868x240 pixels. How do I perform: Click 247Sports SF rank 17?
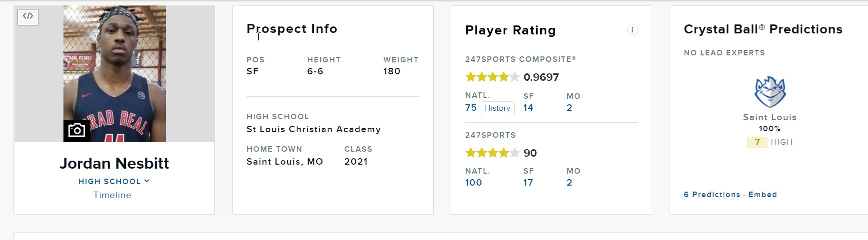coord(528,183)
